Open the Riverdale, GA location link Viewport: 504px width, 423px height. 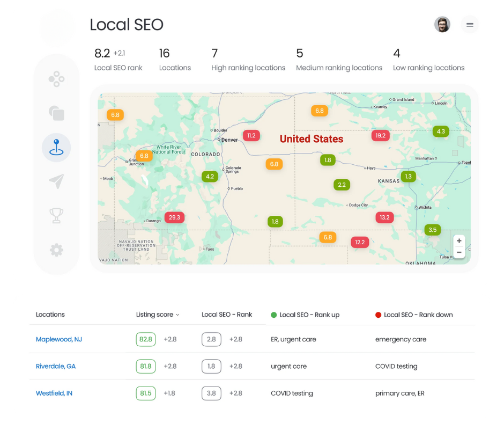pos(56,366)
